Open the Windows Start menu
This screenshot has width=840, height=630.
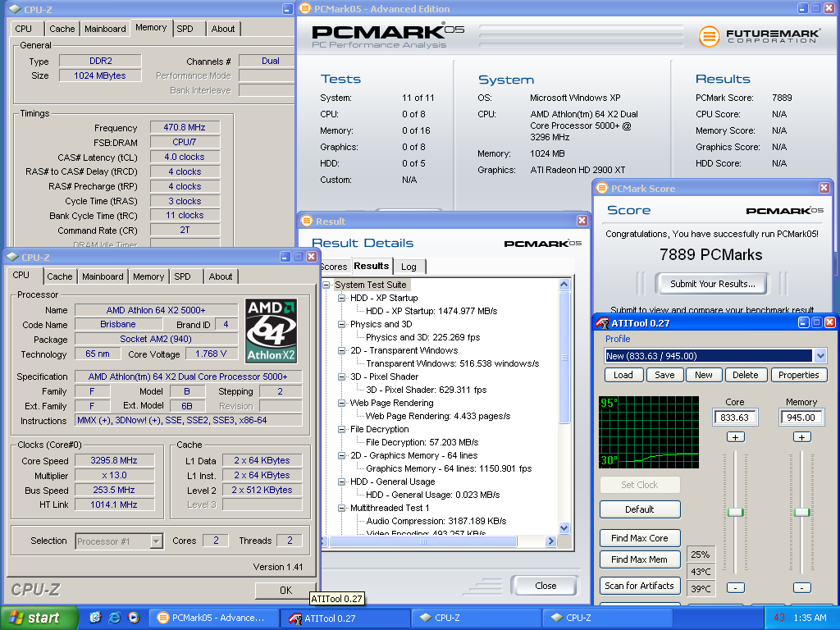(x=39, y=618)
